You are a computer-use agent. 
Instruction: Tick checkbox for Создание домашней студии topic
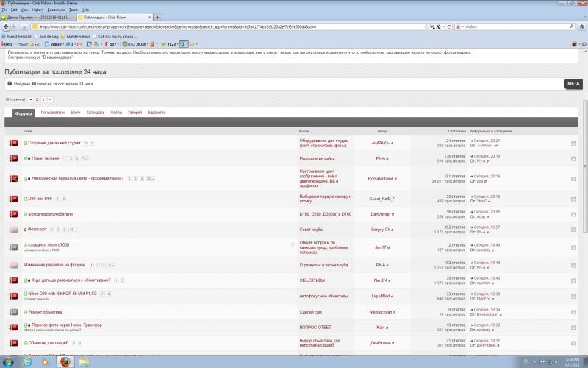click(573, 144)
